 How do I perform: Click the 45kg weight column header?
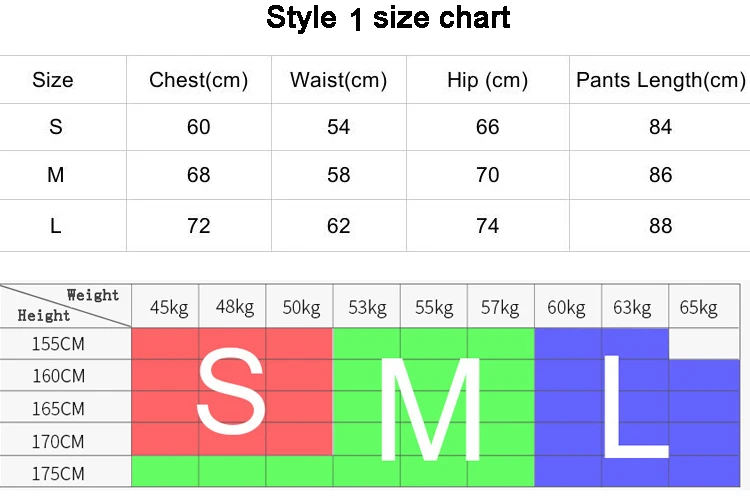166,307
